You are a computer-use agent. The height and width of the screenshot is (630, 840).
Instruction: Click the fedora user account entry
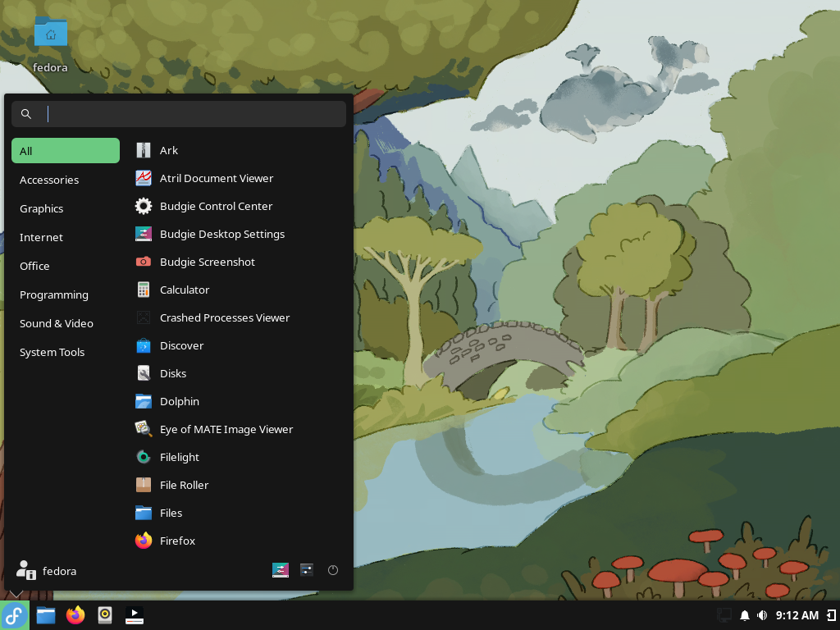tap(47, 571)
